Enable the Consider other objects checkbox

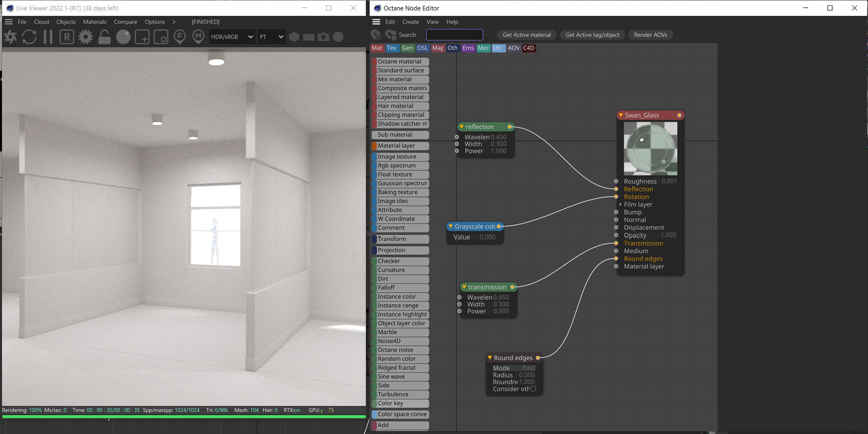click(x=533, y=389)
